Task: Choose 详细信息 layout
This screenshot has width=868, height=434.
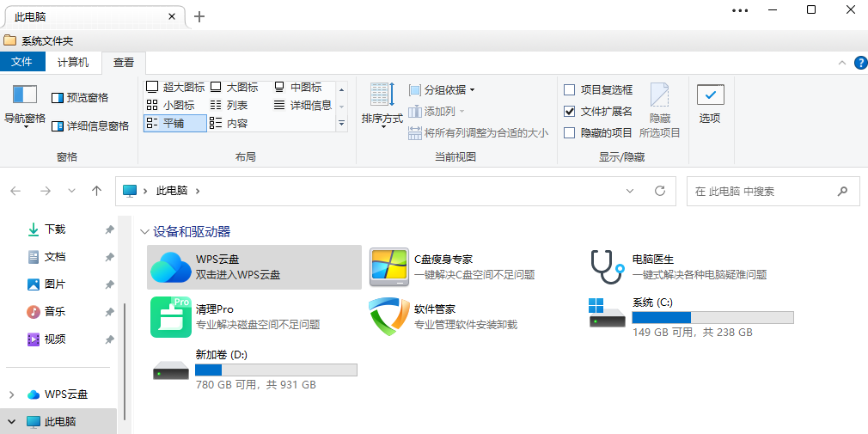Action: 303,105
